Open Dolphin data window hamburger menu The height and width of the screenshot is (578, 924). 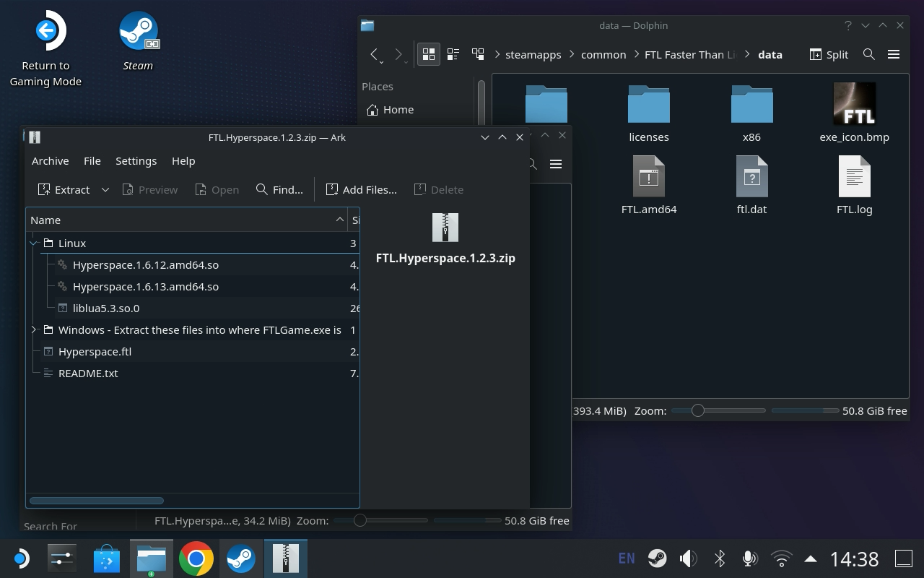coord(894,54)
